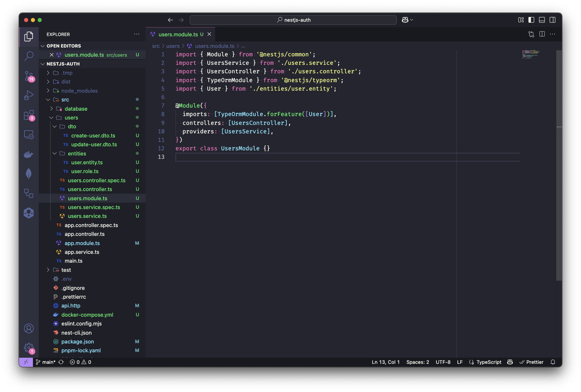Toggle the primary side bar visibility
This screenshot has width=581, height=392.
point(531,20)
